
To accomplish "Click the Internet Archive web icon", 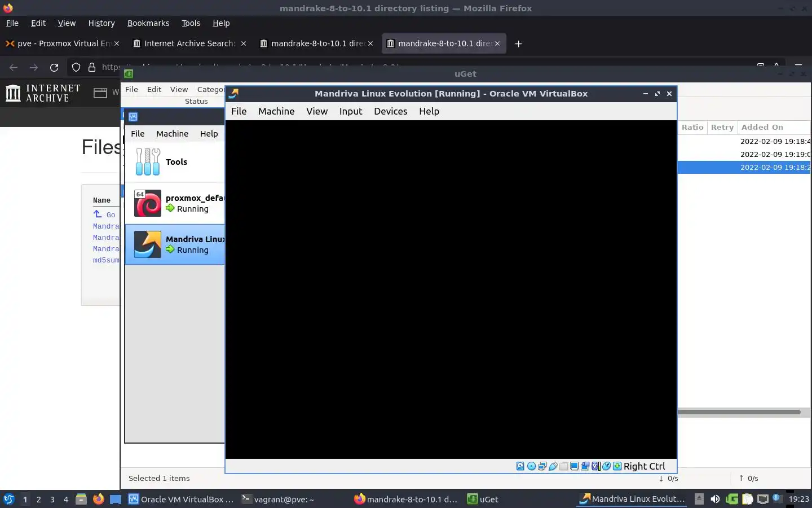I will click(x=100, y=93).
